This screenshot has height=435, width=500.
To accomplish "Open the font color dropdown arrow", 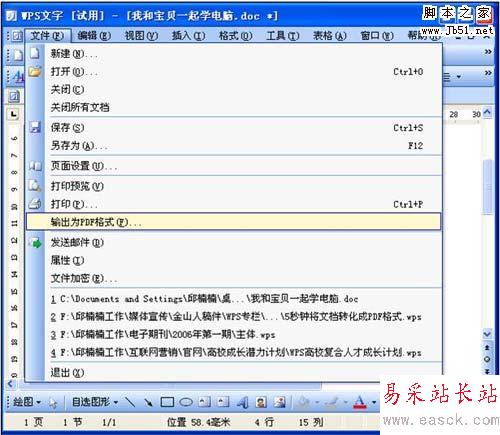I will click(x=374, y=403).
